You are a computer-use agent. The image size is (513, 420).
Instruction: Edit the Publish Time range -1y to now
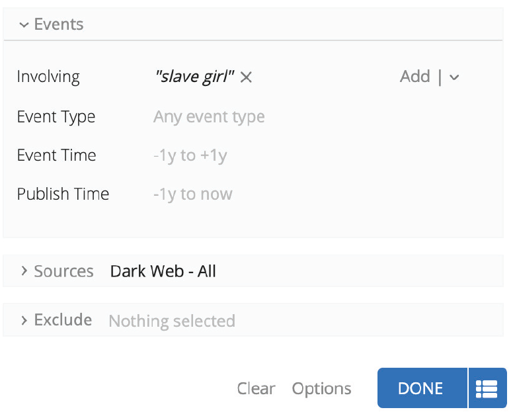[x=192, y=194]
